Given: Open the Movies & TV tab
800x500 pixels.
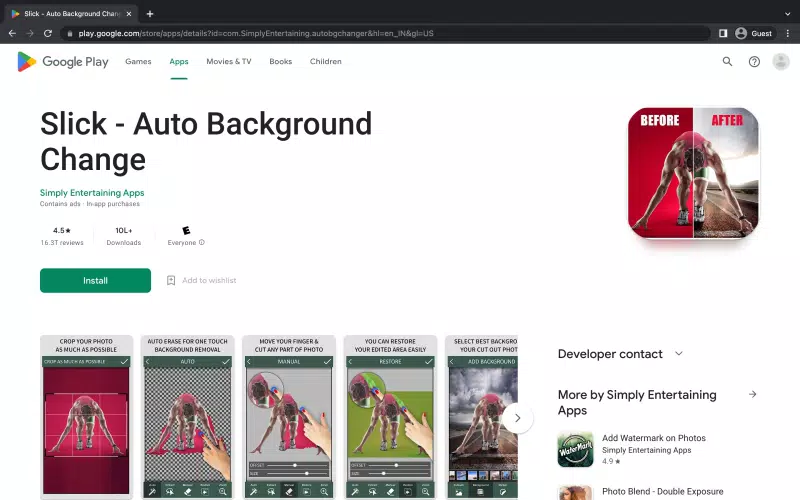Looking at the screenshot, I should pos(229,61).
